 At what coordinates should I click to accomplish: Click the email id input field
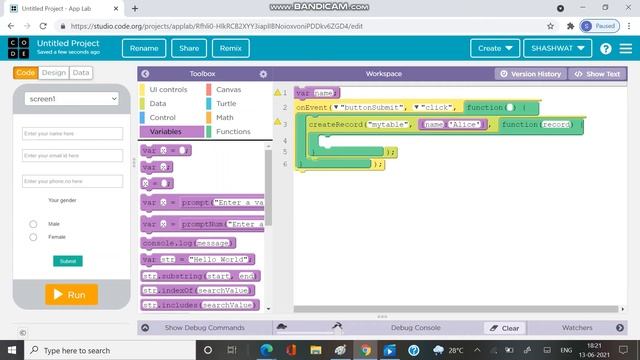[x=72, y=156]
